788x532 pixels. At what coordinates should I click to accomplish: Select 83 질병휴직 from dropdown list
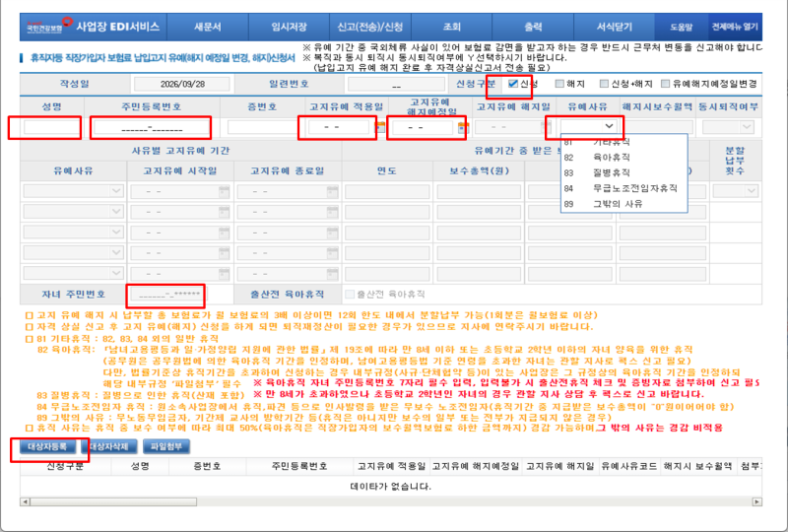tap(624, 173)
